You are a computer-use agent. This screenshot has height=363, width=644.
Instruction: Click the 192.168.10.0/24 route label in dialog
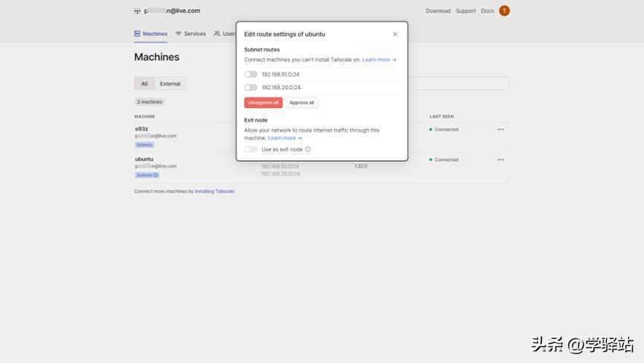281,75
